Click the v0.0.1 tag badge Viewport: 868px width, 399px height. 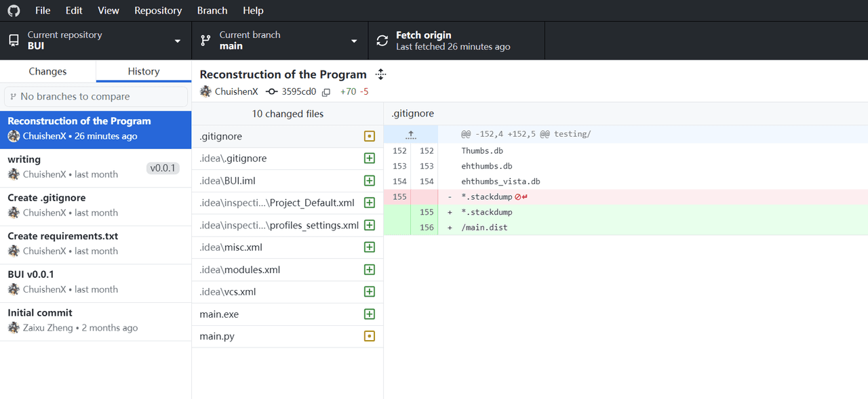(163, 168)
